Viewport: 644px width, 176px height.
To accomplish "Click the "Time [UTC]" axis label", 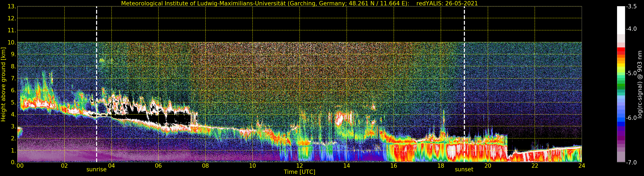I will (x=300, y=172).
